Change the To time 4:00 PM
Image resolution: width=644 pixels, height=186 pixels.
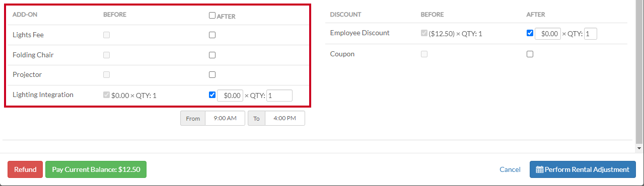[x=285, y=118]
